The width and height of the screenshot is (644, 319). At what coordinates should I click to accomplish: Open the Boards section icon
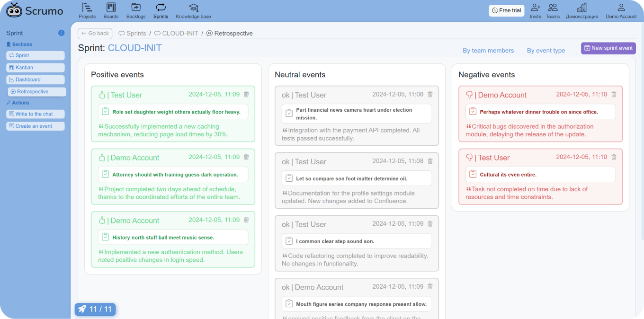coord(111,8)
